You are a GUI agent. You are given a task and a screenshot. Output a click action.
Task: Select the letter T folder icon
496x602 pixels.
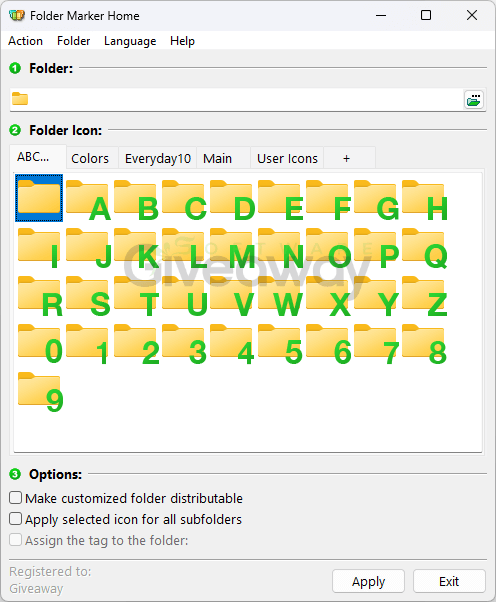(135, 294)
